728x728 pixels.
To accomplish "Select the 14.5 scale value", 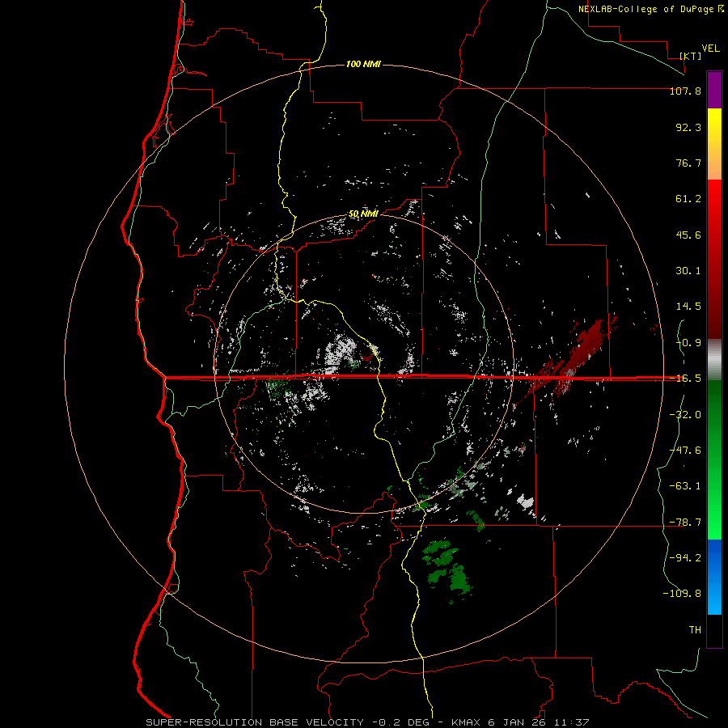I will [x=688, y=307].
